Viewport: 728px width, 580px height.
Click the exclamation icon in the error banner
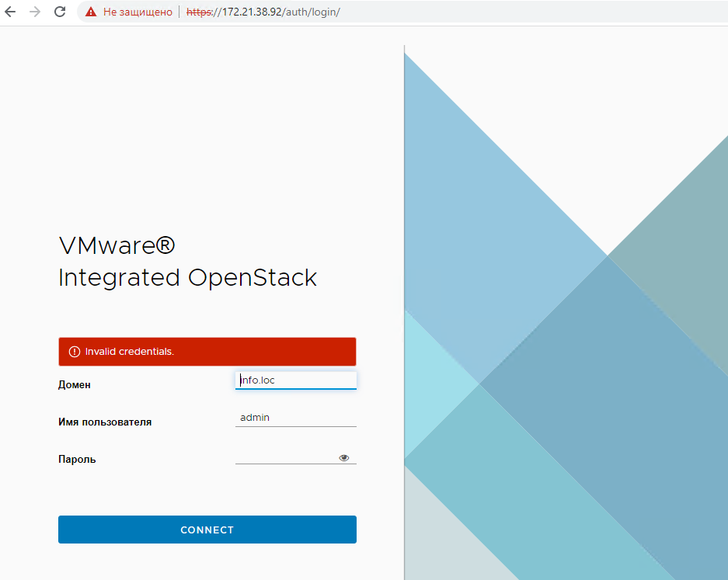75,352
